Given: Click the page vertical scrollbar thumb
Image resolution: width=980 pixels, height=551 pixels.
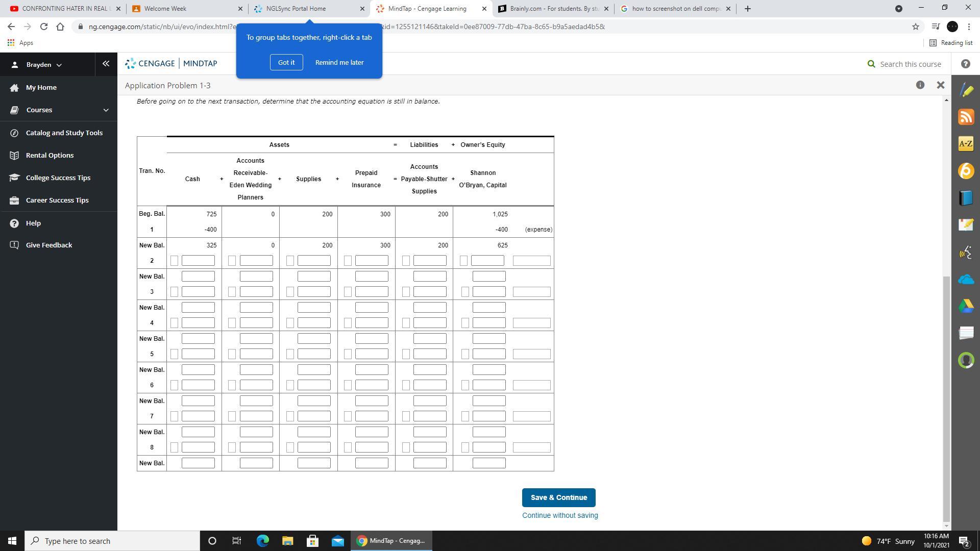Looking at the screenshot, I should [x=946, y=398].
